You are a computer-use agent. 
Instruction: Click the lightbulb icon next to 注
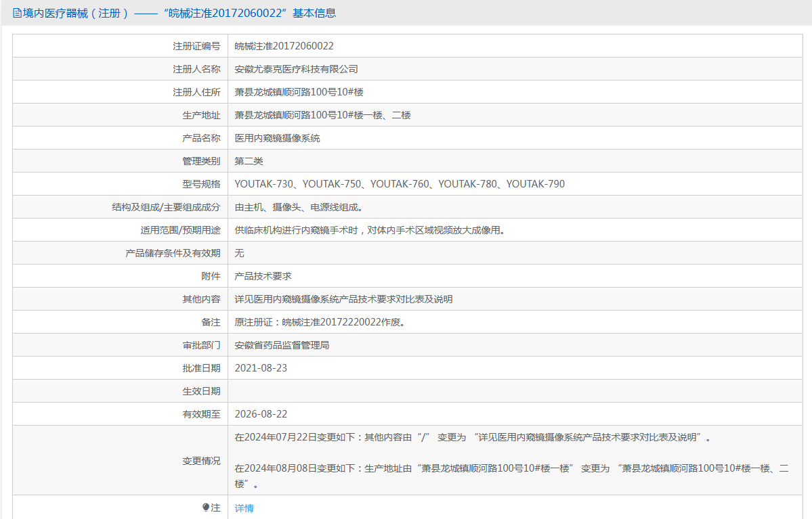[x=206, y=507]
